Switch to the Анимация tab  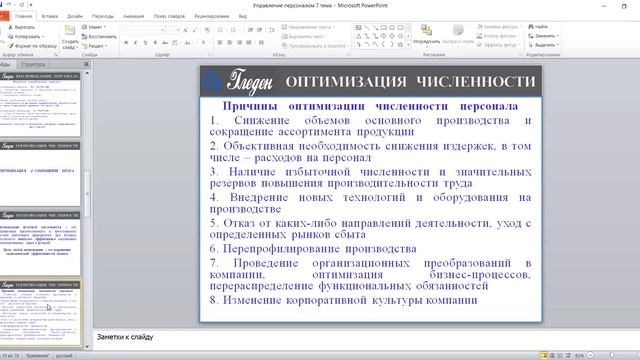coord(133,16)
